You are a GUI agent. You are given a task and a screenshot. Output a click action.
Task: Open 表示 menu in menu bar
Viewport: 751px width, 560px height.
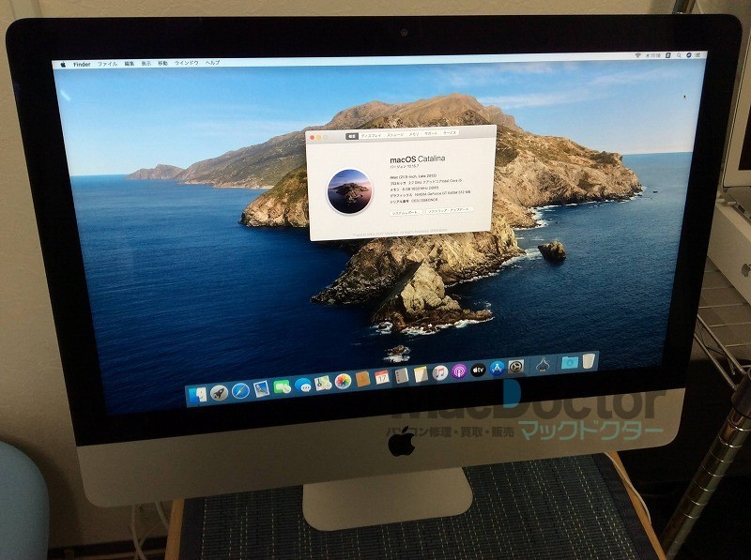[x=146, y=63]
